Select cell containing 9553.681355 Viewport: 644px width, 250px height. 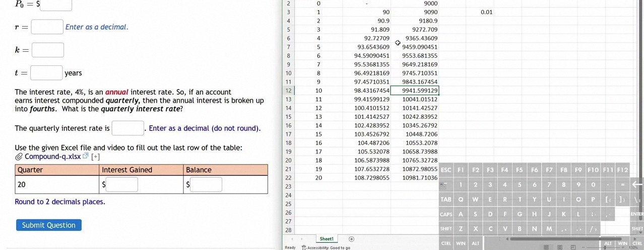[x=415, y=55]
